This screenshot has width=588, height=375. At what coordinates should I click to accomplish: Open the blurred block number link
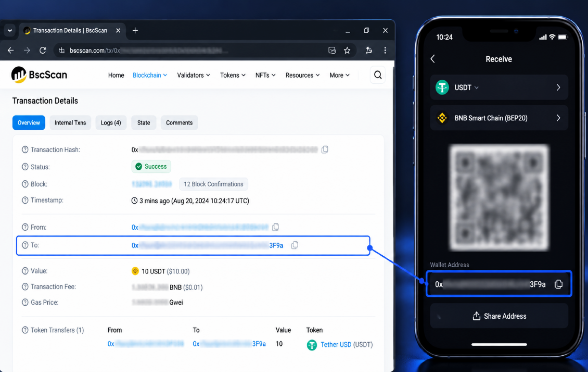pos(151,184)
